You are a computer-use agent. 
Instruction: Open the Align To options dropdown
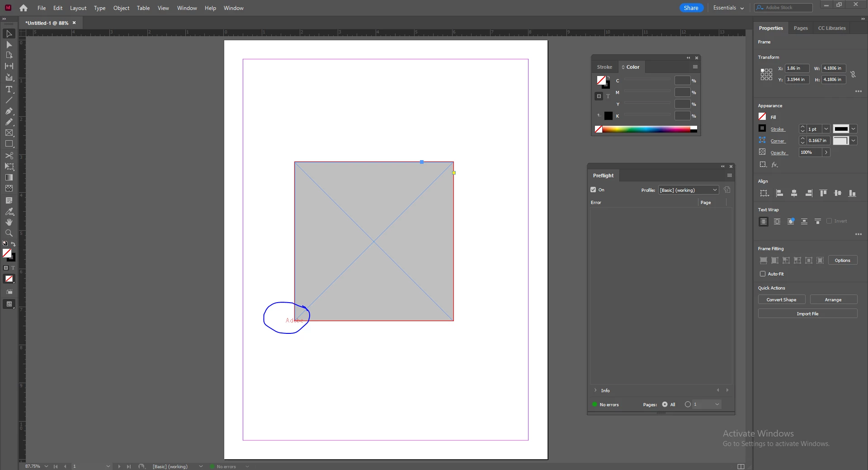764,193
